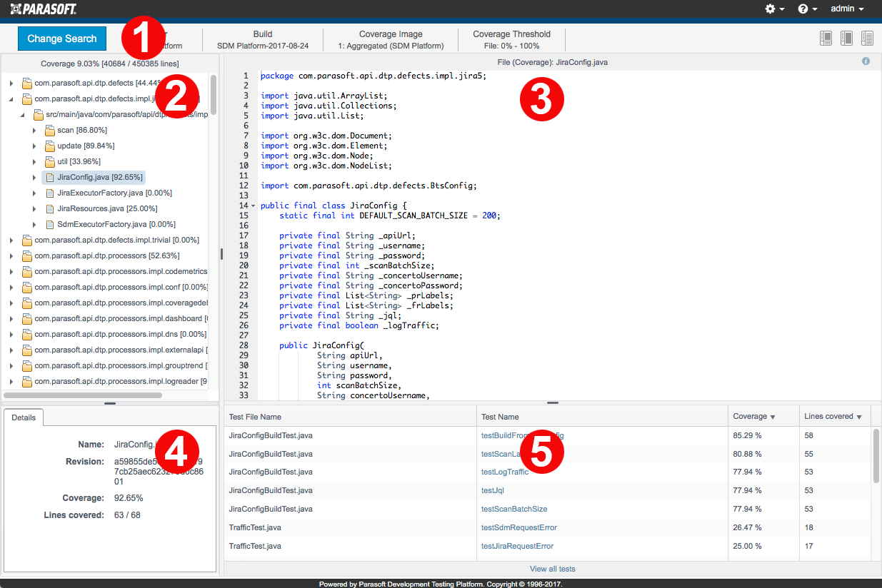Screen dimensions: 882x588
Task: Click the vertical splitter handle between tree and code
Action: tap(221, 253)
